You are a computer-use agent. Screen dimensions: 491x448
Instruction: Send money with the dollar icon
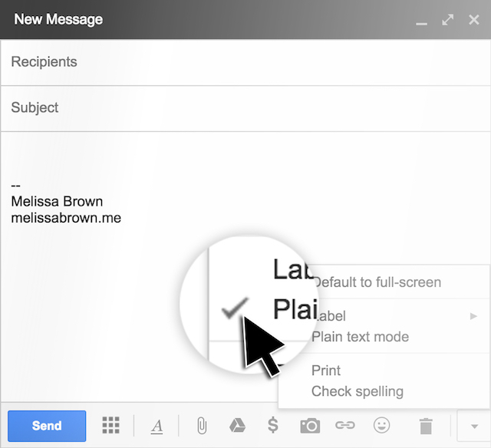pos(272,425)
